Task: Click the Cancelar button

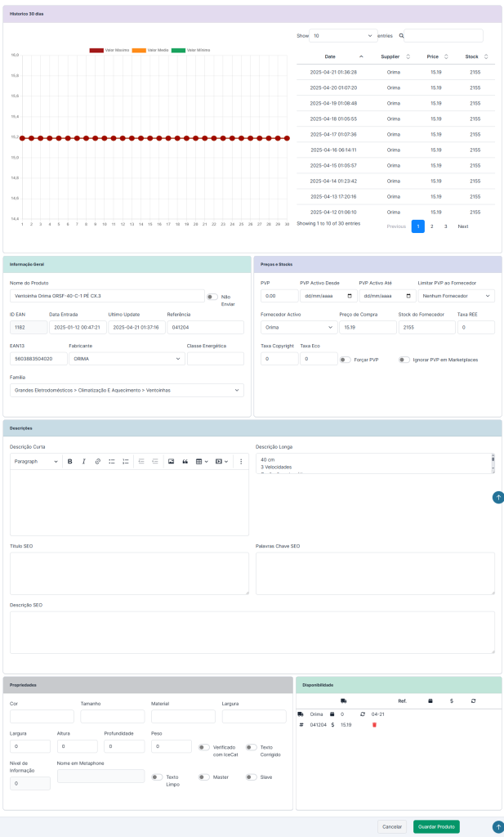Action: [x=392, y=826]
